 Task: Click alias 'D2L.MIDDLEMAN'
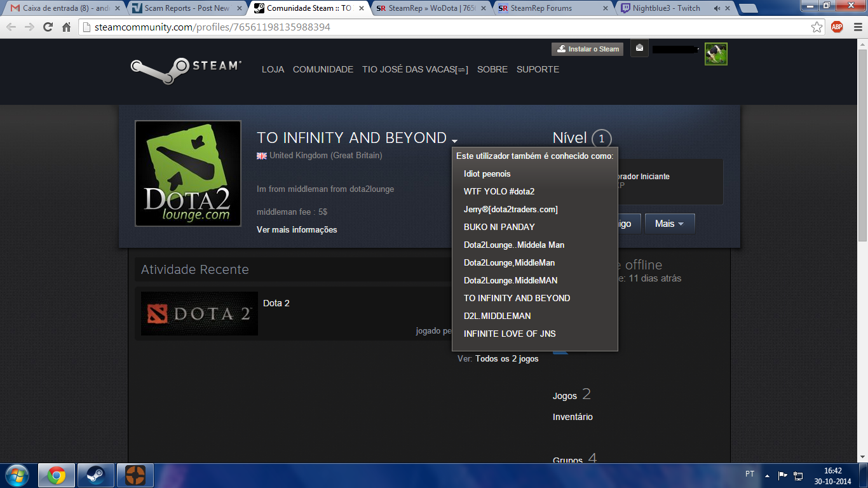coord(498,316)
